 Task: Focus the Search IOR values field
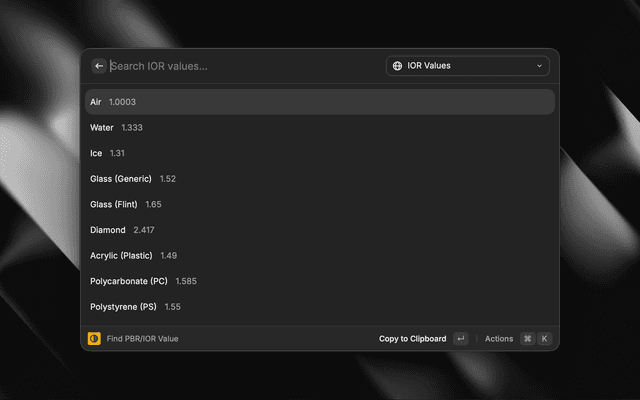(240, 66)
